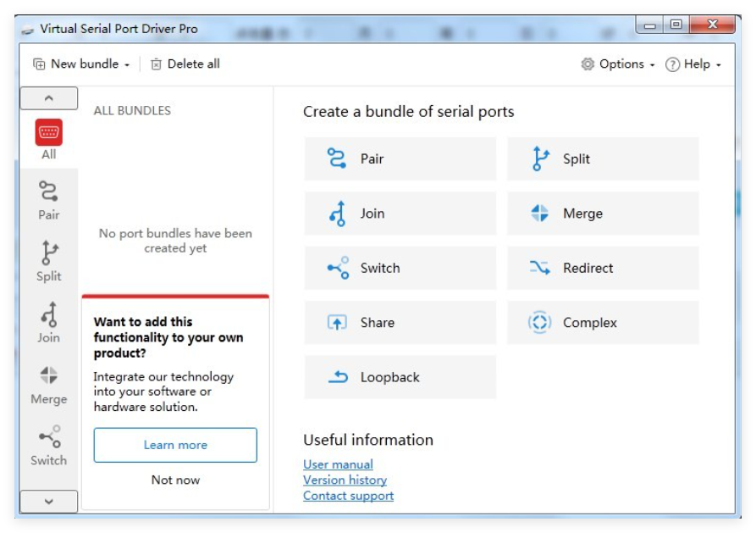Click the Help question mark icon
Viewport: 756px width, 533px height.
pos(672,64)
